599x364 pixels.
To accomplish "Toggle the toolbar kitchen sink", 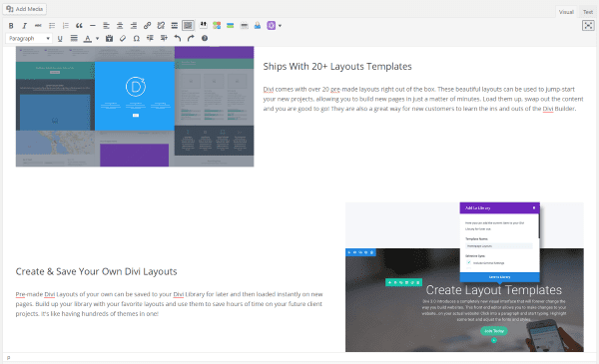I will pos(188,26).
